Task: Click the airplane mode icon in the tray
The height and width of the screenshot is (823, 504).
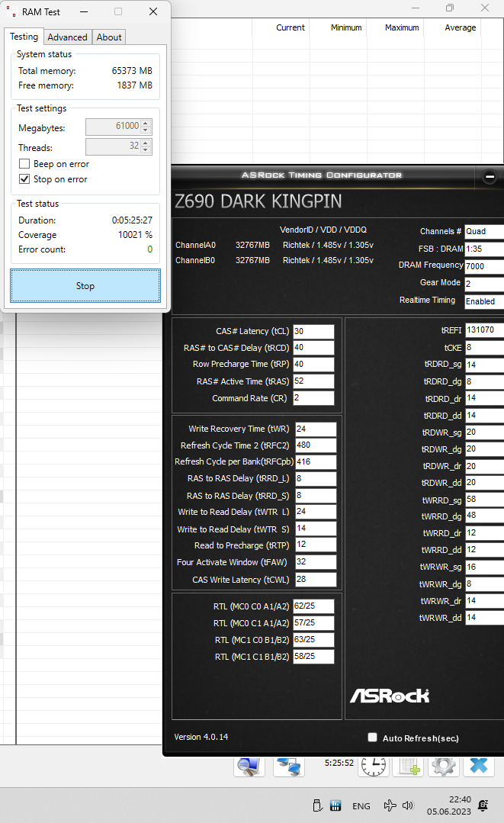Action: pos(390,805)
